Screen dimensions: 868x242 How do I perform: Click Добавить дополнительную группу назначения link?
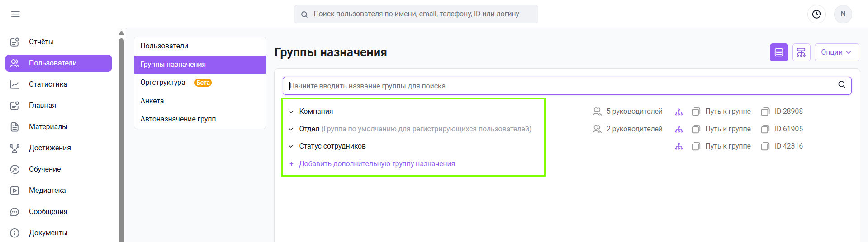click(377, 164)
